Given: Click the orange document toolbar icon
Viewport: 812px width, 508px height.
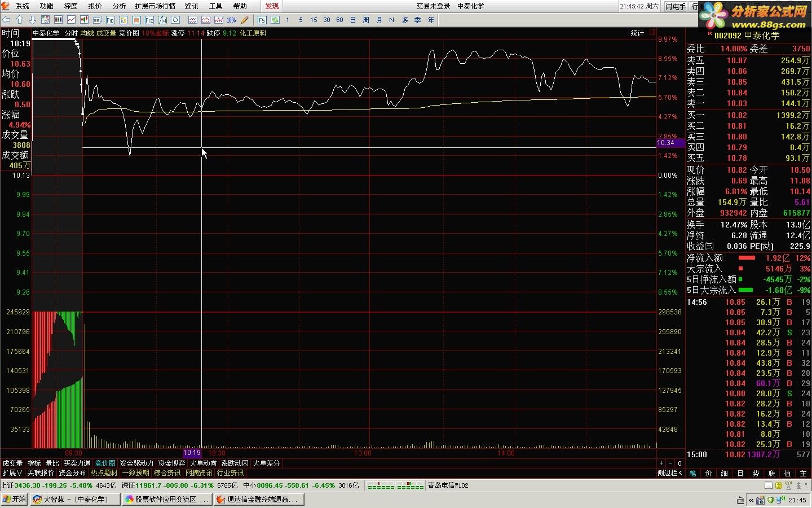Looking at the screenshot, I should pyautogui.click(x=136, y=20).
